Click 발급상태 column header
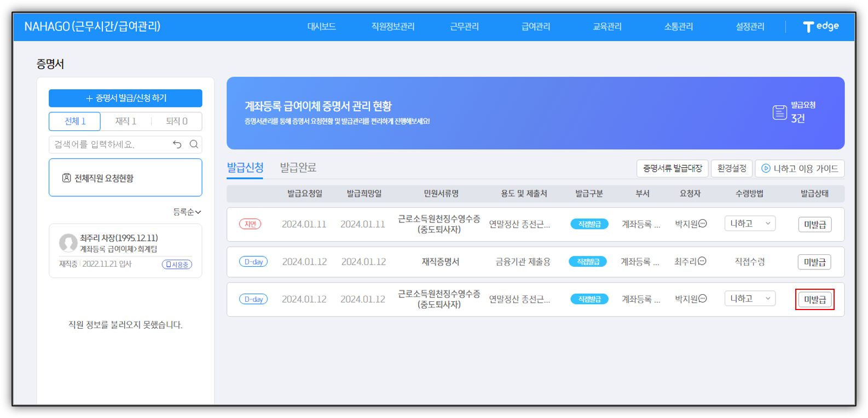Image resolution: width=868 pixels, height=418 pixels. pos(814,193)
